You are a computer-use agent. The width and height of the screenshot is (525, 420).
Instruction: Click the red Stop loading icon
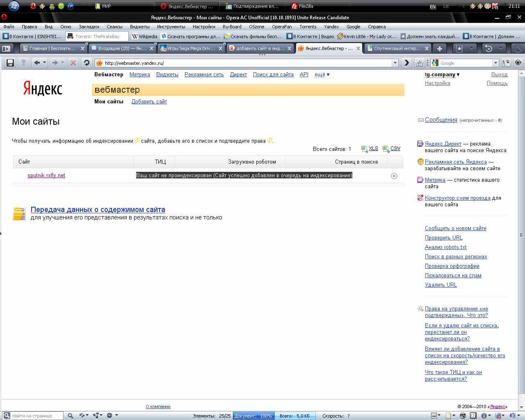click(73, 63)
